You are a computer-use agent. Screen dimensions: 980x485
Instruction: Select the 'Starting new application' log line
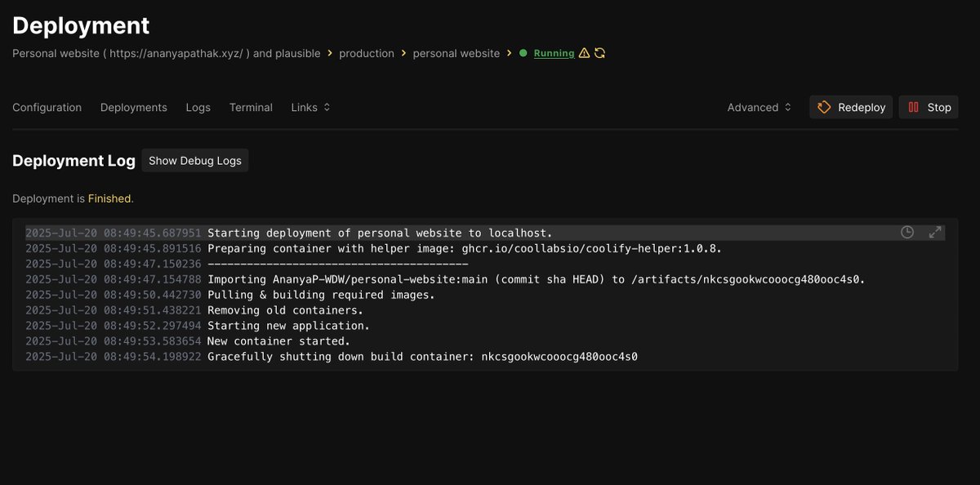pyautogui.click(x=485, y=326)
